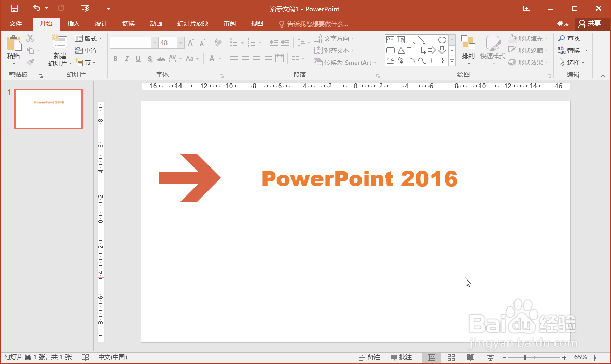The image size is (611, 364).
Task: Select the orange arrow shape on slide
Action: point(190,178)
